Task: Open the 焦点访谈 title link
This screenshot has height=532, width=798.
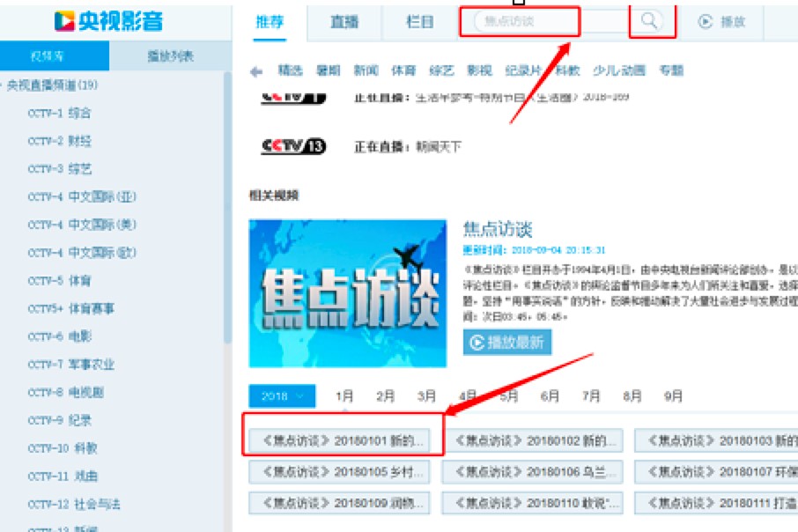Action: [x=498, y=229]
